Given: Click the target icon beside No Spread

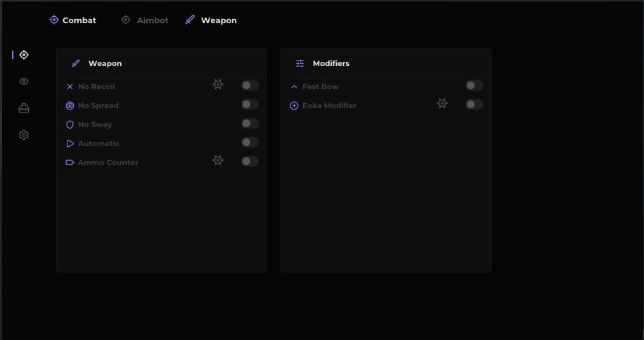Looking at the screenshot, I should 70,105.
